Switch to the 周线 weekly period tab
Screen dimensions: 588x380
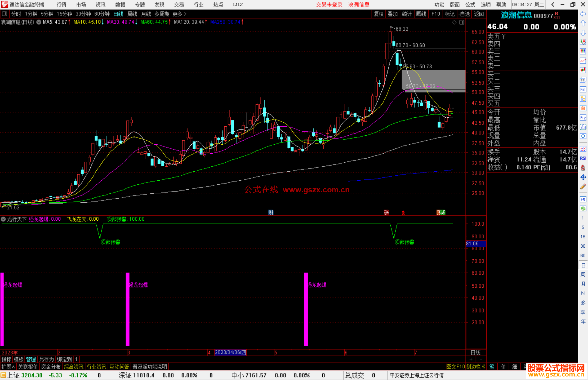tap(132, 14)
